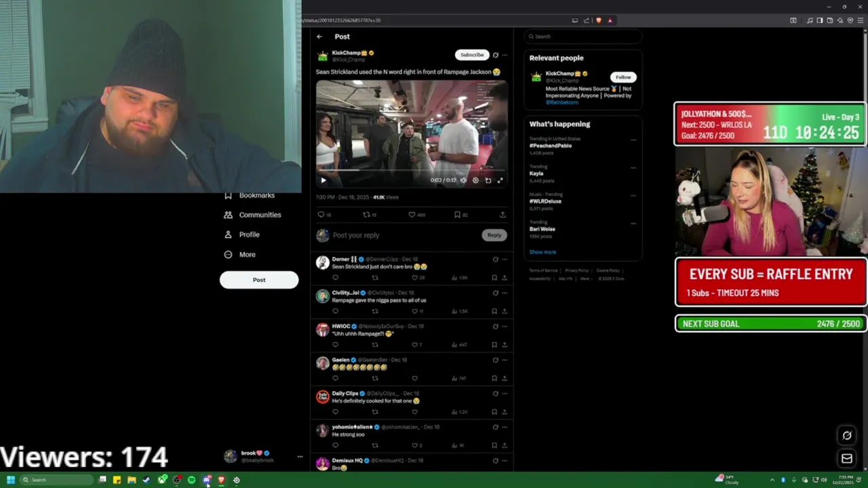868x488 pixels.
Task: Open Profile in sidebar
Action: [x=242, y=235]
